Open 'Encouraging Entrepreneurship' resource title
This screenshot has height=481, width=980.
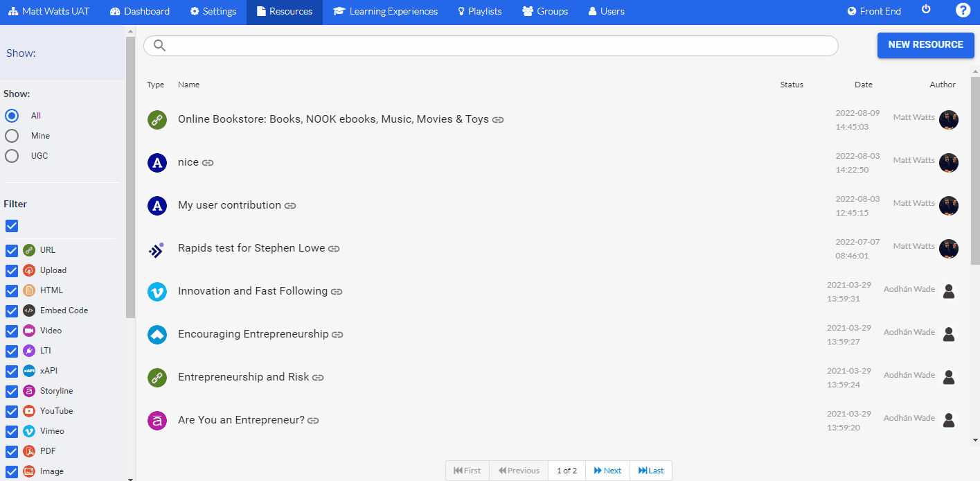coord(253,334)
